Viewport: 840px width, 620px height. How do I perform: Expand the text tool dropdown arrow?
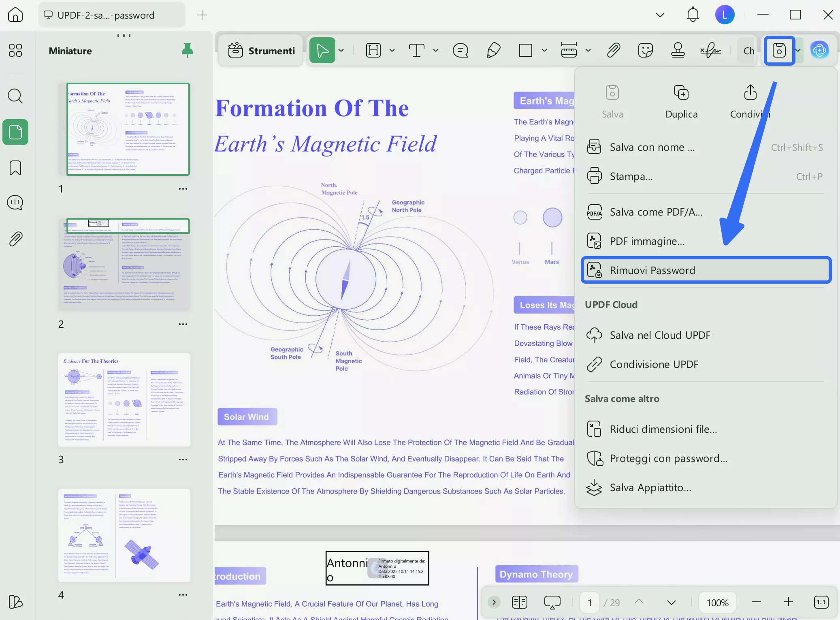point(436,51)
